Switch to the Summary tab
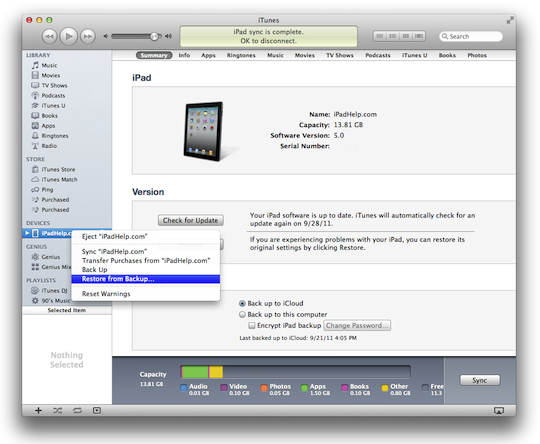 click(154, 55)
